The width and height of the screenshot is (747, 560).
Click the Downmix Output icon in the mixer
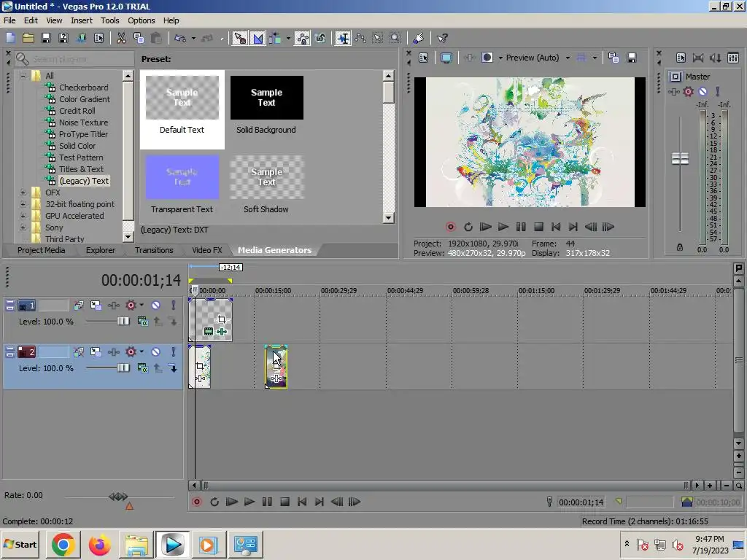point(698,58)
